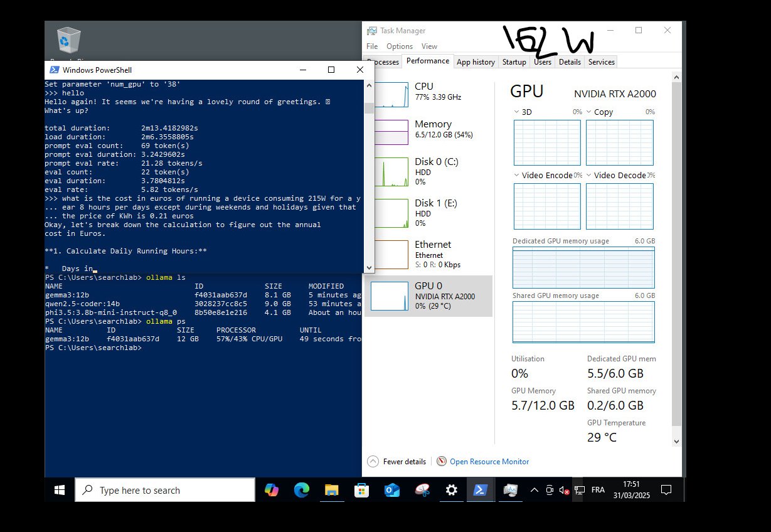Viewport: 771px width, 532px height.
Task: Switch to the Services tab
Action: click(x=602, y=62)
